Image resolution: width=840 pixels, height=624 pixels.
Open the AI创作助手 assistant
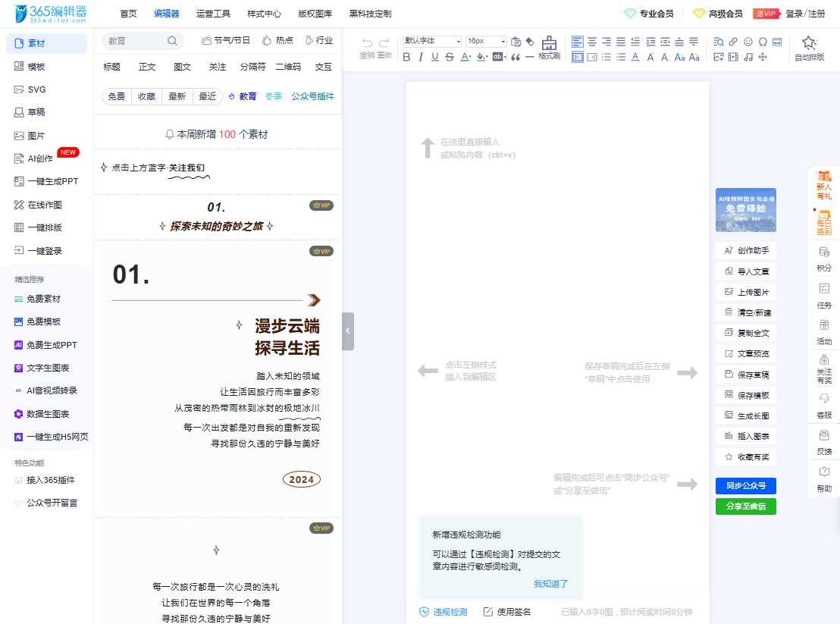click(745, 249)
